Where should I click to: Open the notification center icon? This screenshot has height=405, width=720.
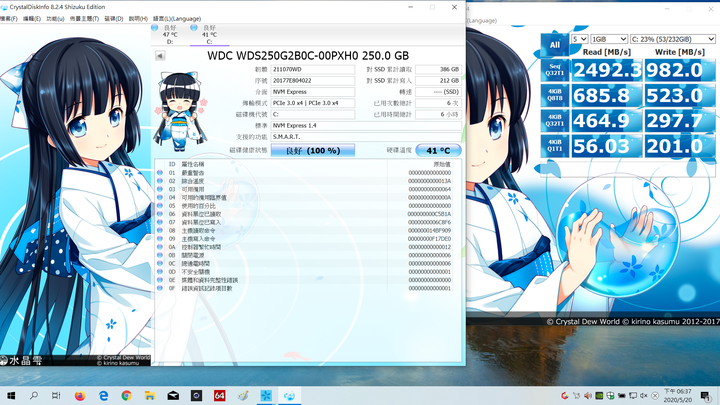point(706,395)
